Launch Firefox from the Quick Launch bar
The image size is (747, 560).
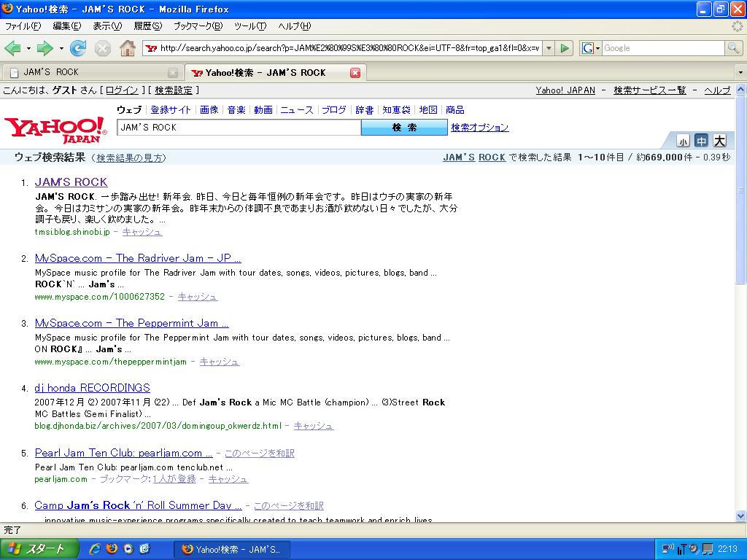tap(112, 548)
